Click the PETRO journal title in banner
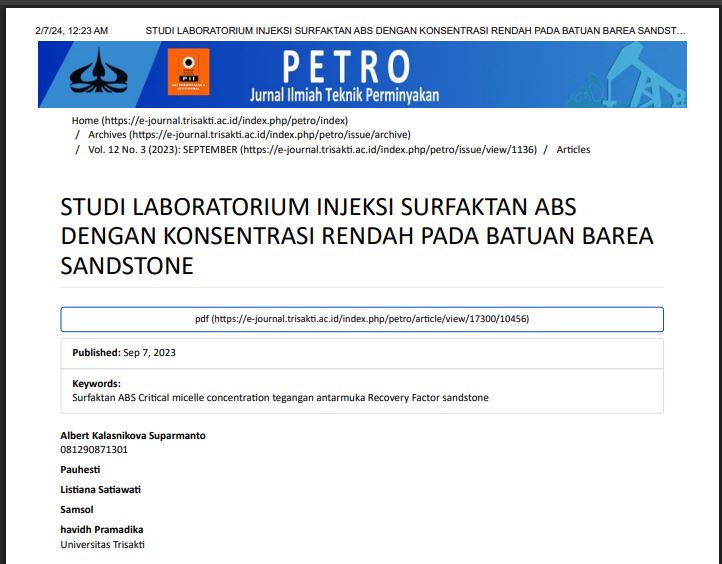 346,66
